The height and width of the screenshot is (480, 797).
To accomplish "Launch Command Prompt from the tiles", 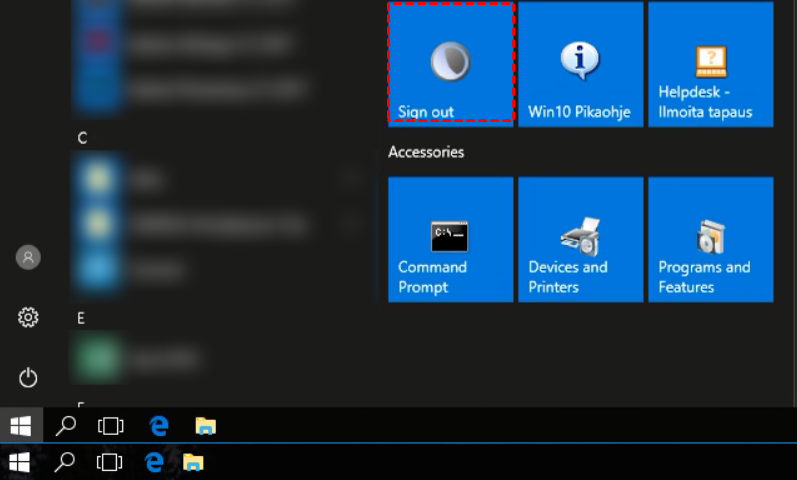I will coord(450,240).
